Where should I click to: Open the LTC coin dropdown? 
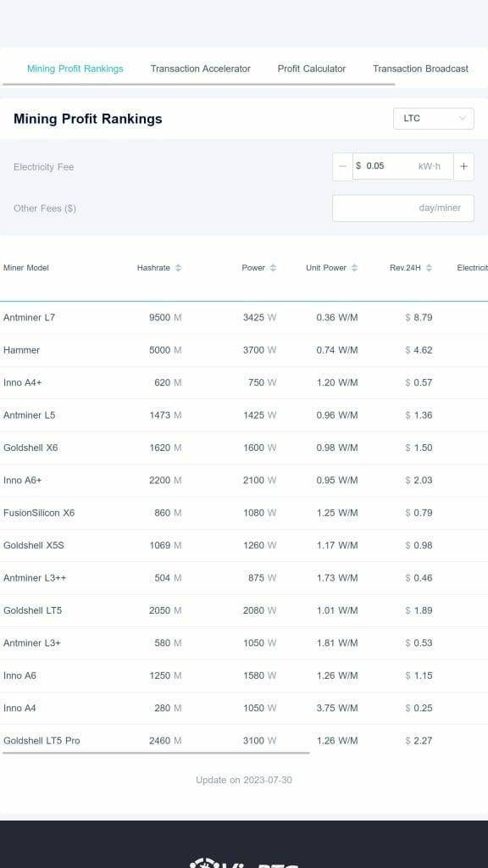click(x=433, y=119)
